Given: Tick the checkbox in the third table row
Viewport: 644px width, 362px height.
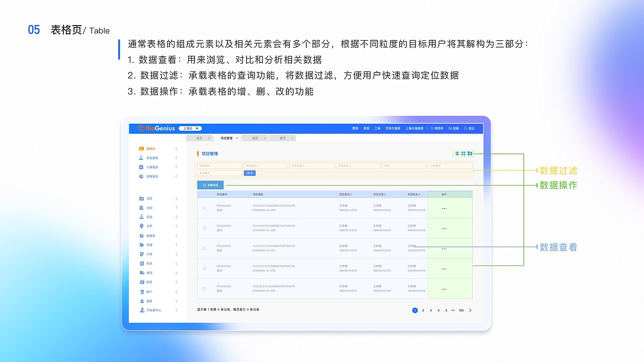Looking at the screenshot, I should [204, 248].
